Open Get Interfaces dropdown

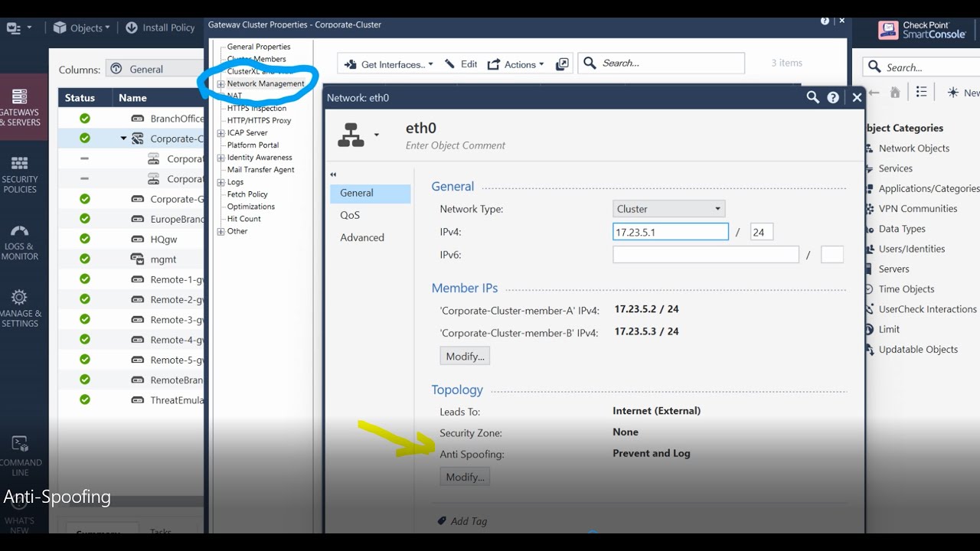[389, 64]
